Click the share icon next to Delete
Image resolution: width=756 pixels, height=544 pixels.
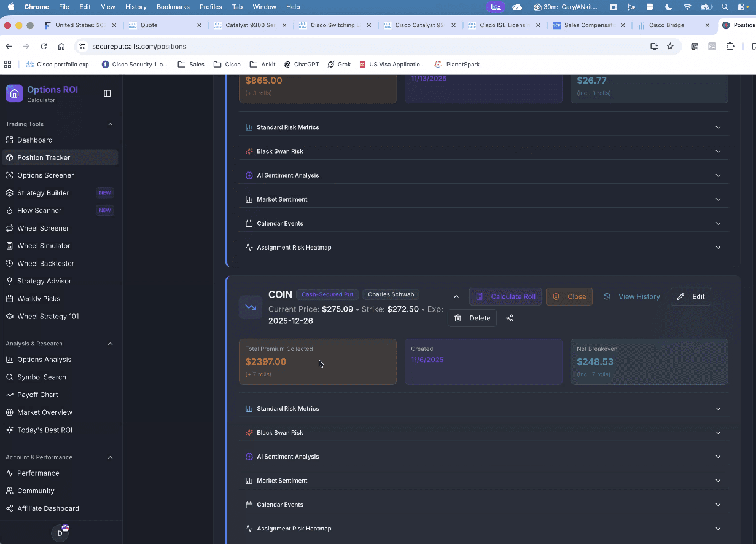coord(509,318)
